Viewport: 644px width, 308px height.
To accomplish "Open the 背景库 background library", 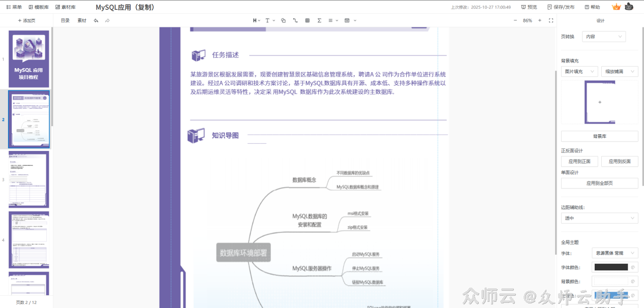I will (x=599, y=136).
